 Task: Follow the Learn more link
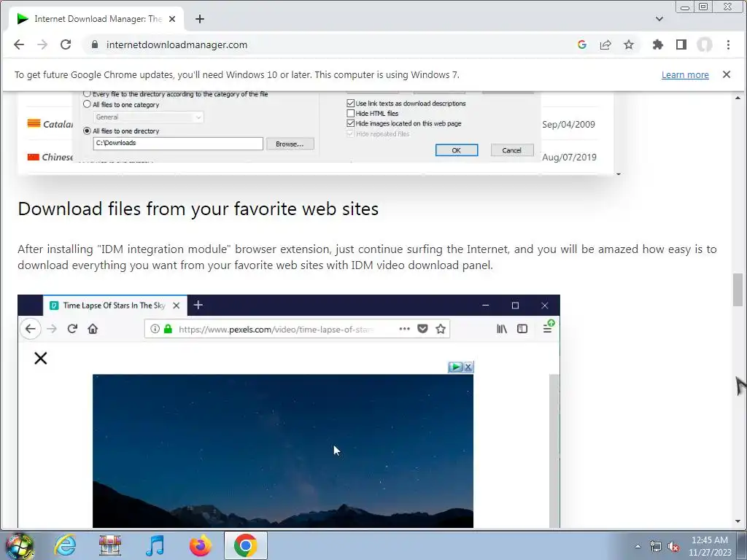(685, 75)
